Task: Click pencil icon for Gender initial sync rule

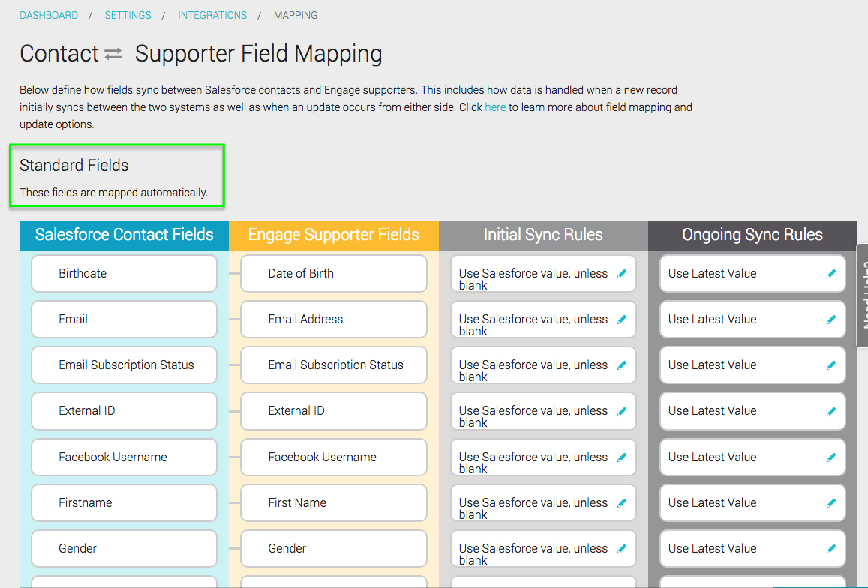Action: click(x=622, y=549)
